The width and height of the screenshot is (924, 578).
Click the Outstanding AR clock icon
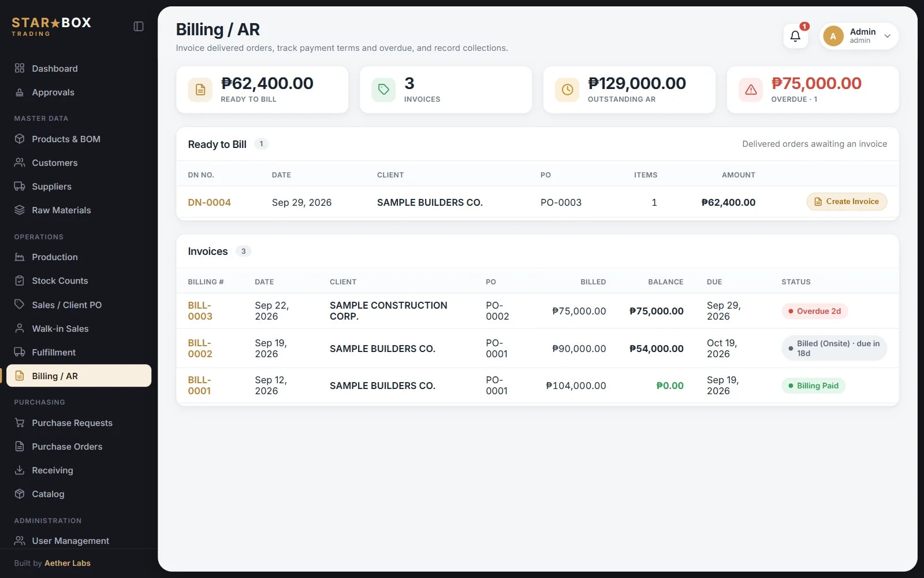[567, 90]
